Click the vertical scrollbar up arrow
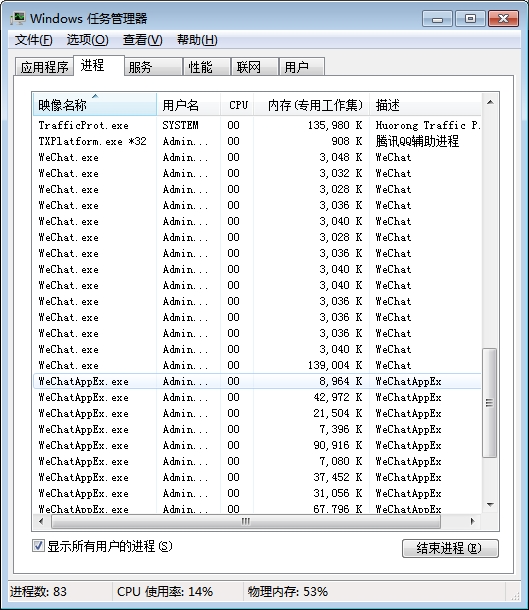 tap(490, 102)
